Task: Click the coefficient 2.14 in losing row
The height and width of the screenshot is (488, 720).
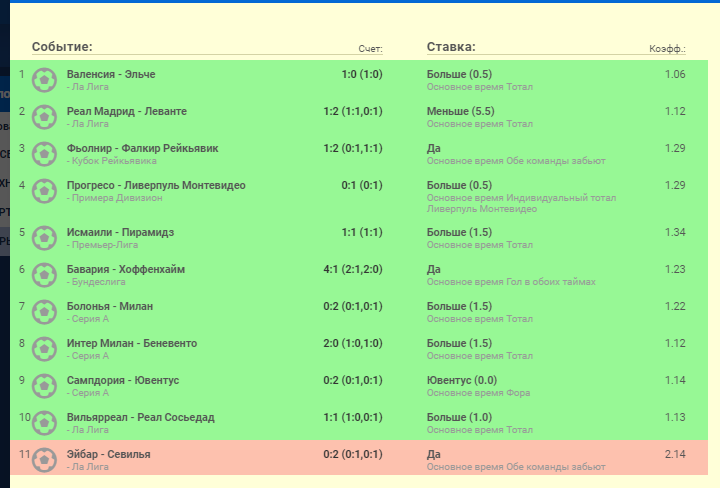Action: coord(675,454)
